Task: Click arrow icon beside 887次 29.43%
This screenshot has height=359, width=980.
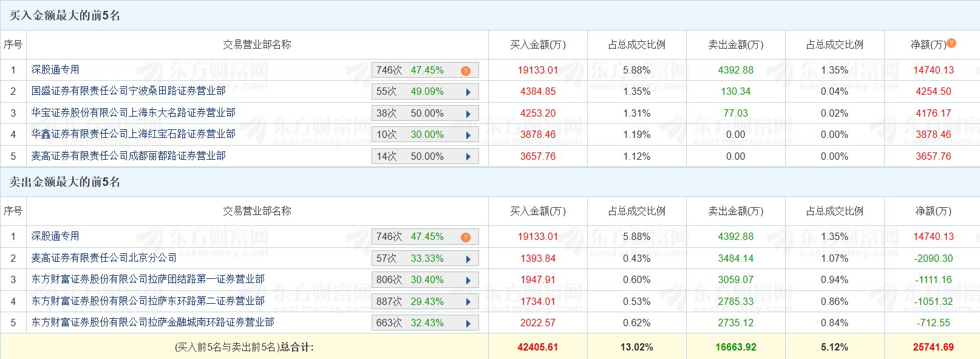Action: pyautogui.click(x=468, y=302)
